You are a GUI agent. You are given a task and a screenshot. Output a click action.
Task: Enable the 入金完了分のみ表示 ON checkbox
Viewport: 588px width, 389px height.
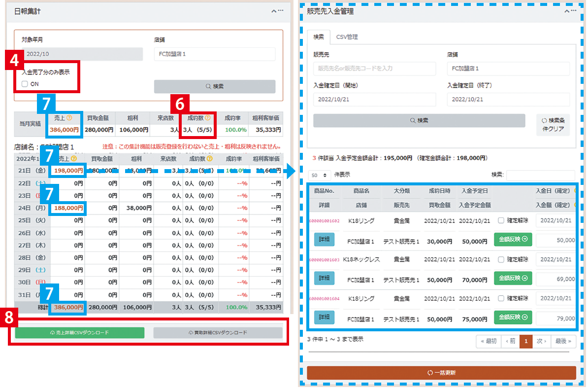tap(25, 84)
